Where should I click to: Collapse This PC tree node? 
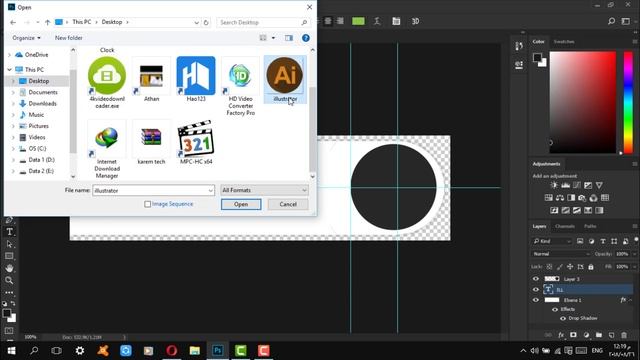click(x=9, y=70)
